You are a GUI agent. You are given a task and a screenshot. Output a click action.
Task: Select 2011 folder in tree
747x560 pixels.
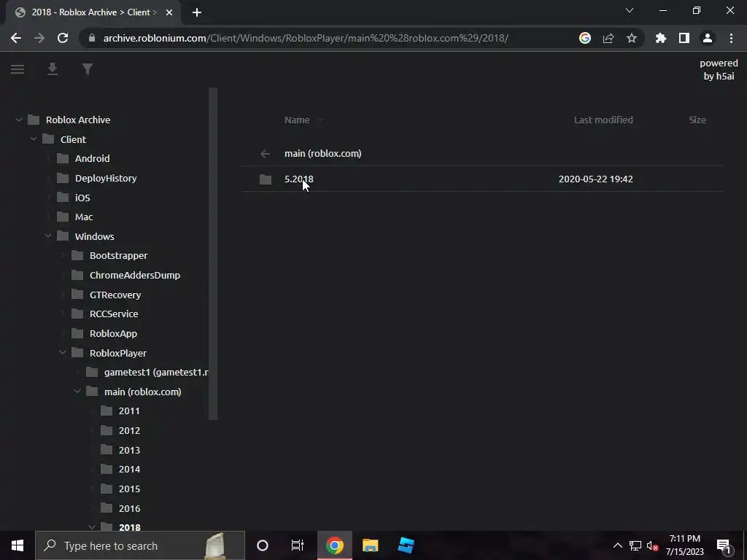[129, 411]
